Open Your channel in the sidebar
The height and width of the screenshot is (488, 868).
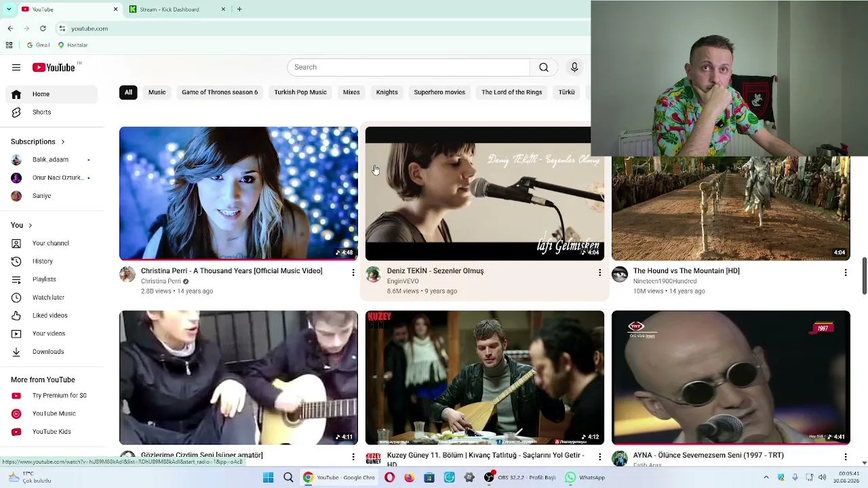tap(52, 243)
